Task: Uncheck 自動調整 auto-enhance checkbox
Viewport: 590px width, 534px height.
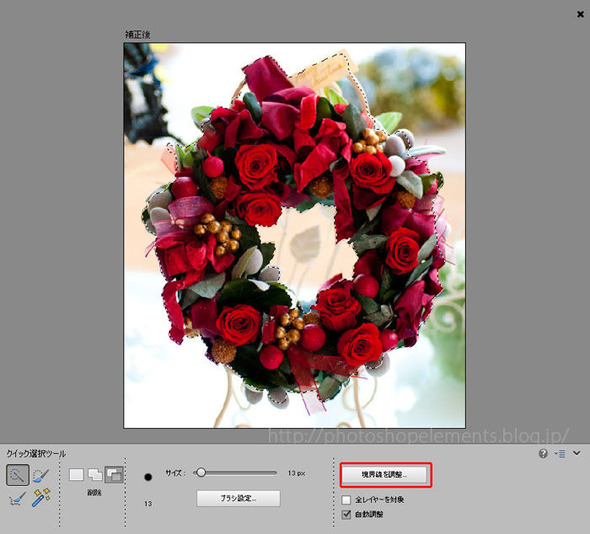Action: (346, 514)
